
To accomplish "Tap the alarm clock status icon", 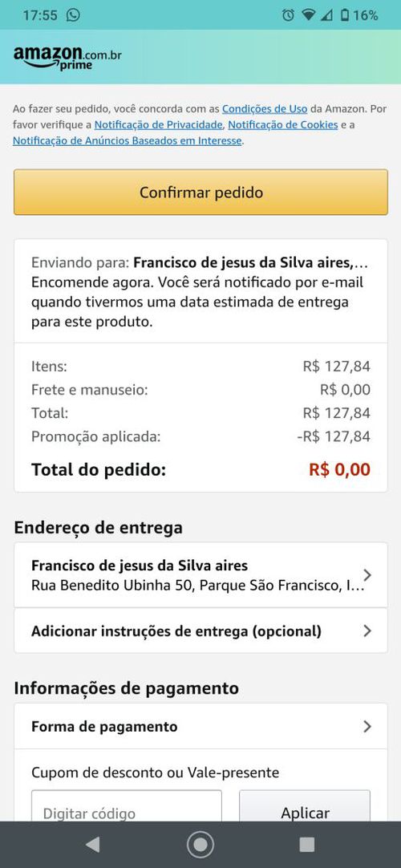I will tap(288, 15).
